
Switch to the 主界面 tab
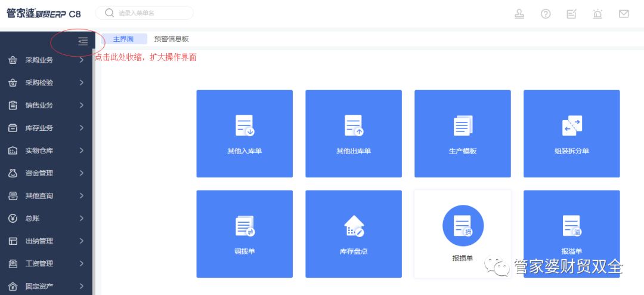(x=123, y=39)
